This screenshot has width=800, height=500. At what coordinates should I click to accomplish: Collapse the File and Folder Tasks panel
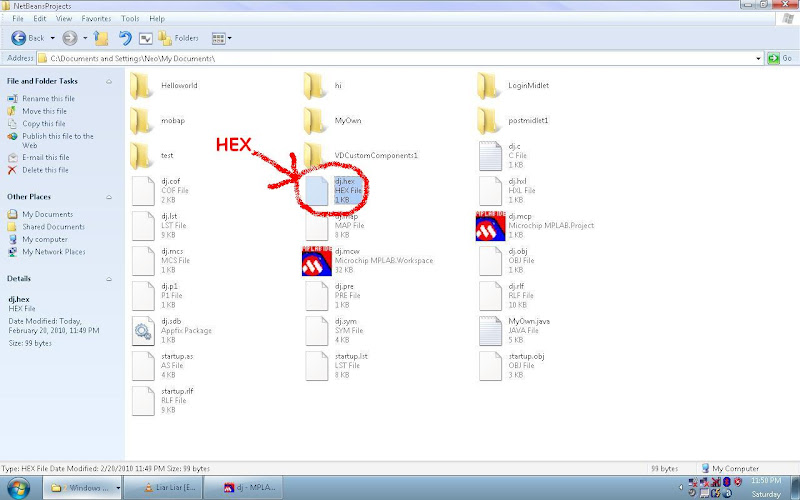109,82
